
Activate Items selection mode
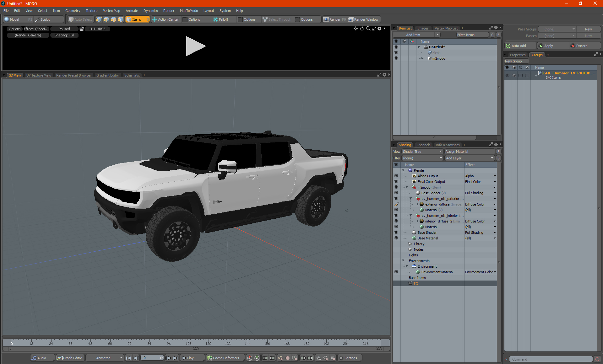pyautogui.click(x=137, y=19)
